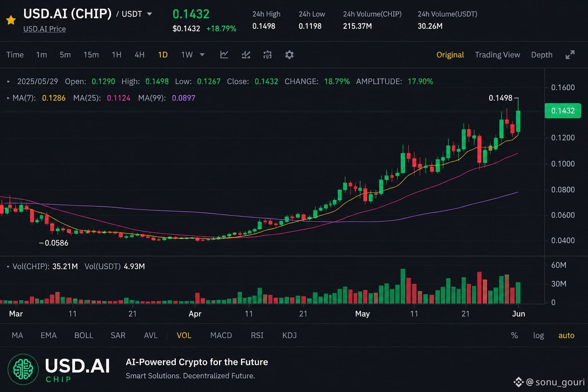Click the 24h Volume(USDT) value 30.26M
This screenshot has width=588, height=392.
click(x=430, y=26)
